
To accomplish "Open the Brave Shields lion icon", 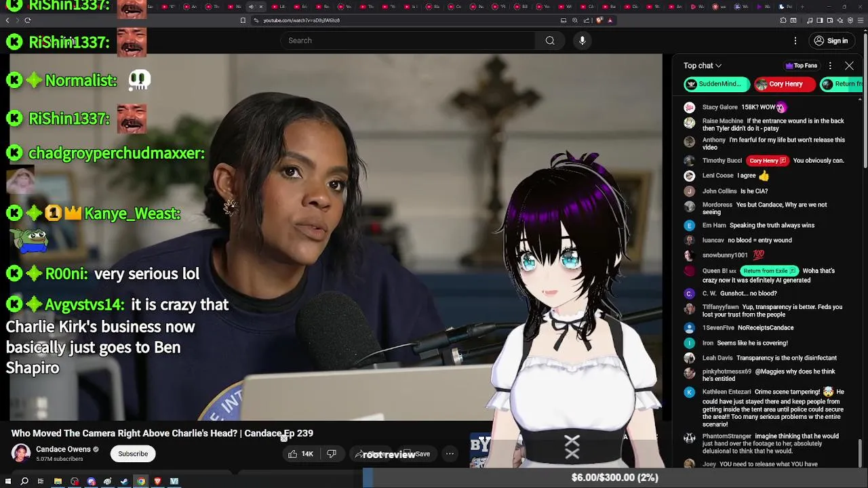I will (600, 20).
